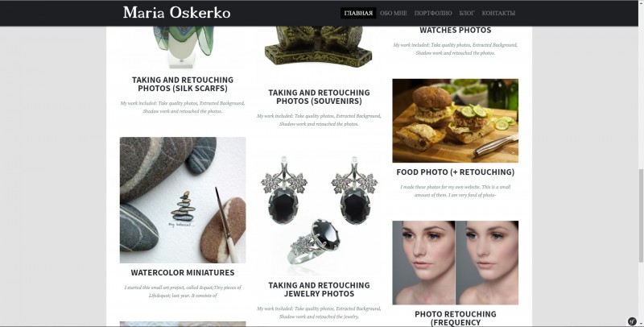Click the Watches Photos title
Image resolution: width=644 pixels, height=327 pixels.
[455, 30]
